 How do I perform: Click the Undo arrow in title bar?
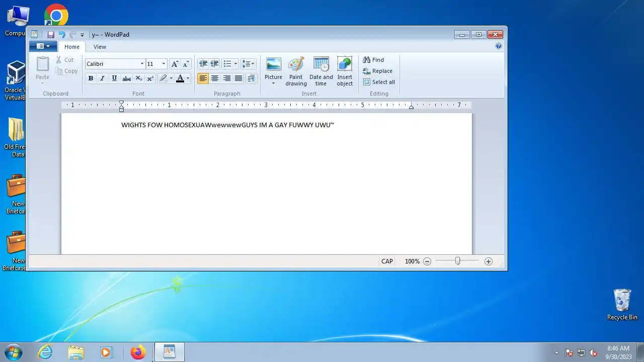[x=62, y=35]
